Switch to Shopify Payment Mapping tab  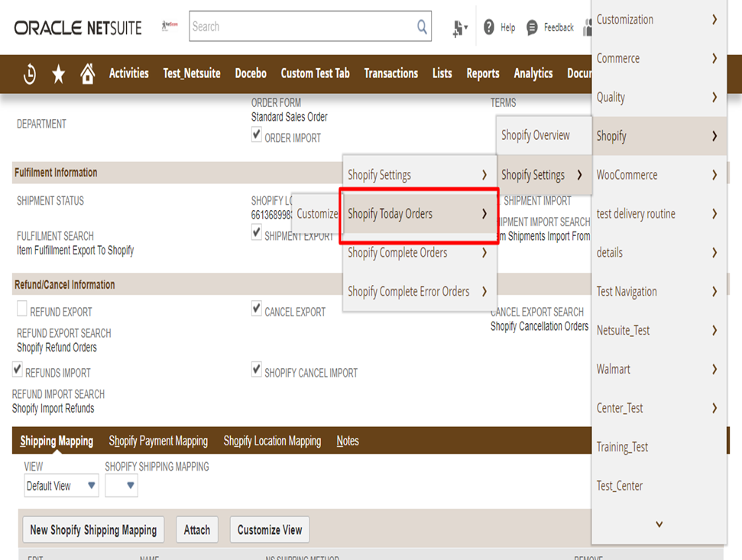(x=158, y=441)
